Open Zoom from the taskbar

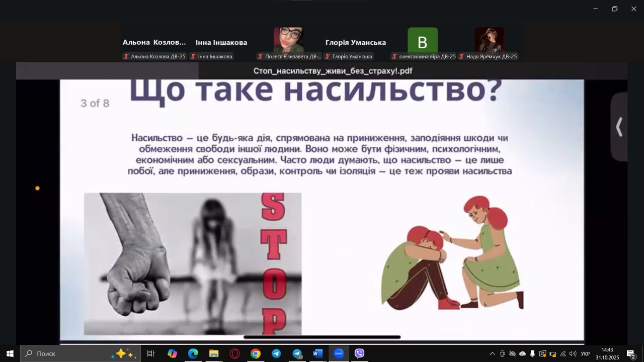tap(338, 353)
